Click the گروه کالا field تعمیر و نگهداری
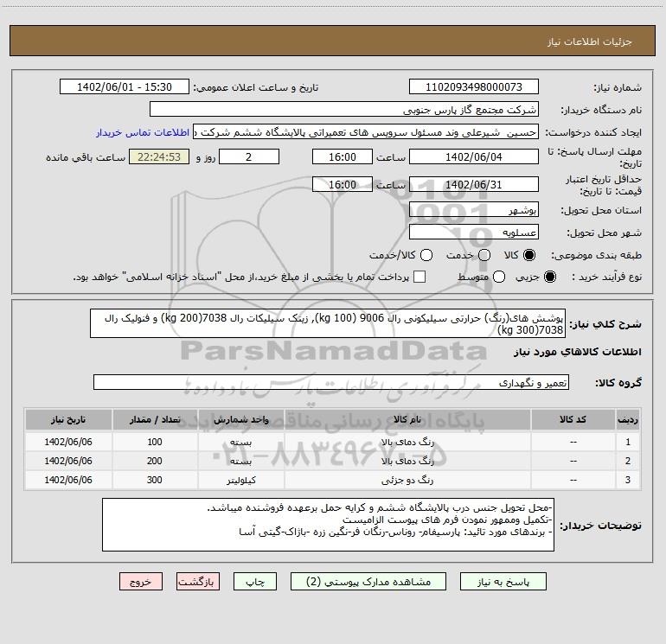666x644 pixels. (x=331, y=382)
